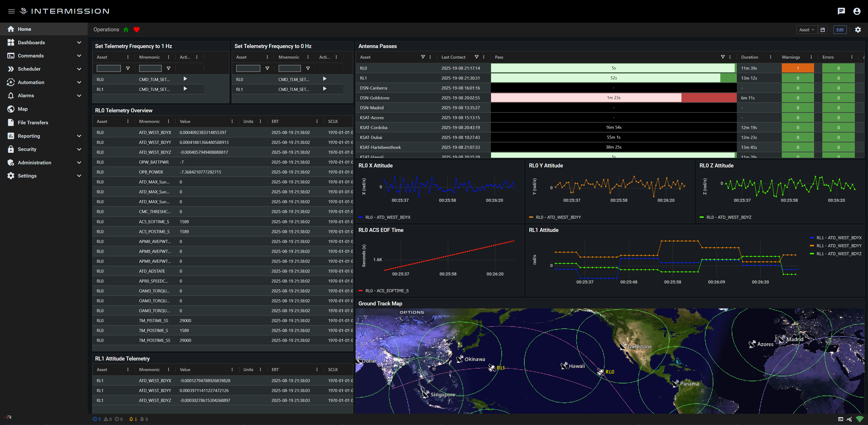Expand the Alarms sidebar section

[44, 96]
